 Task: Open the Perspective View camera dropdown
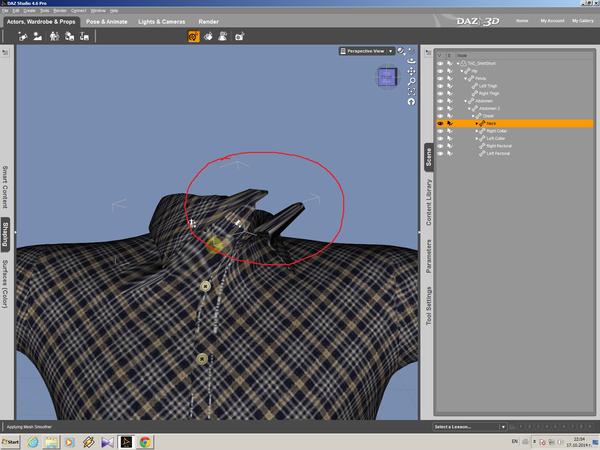coord(366,51)
